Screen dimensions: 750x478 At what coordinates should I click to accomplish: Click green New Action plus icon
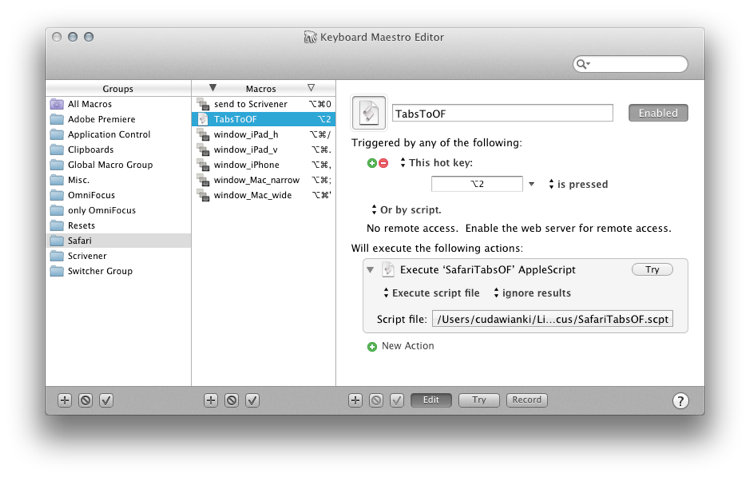[372, 347]
